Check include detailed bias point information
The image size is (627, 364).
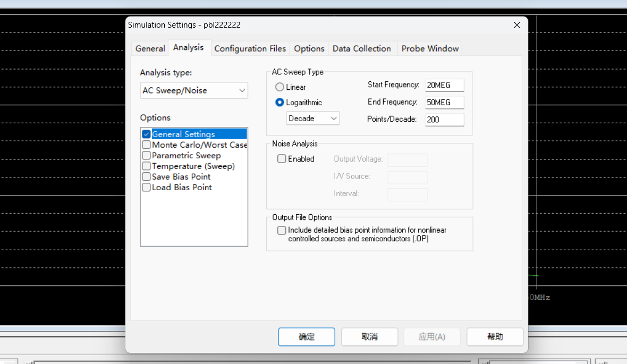[282, 230]
